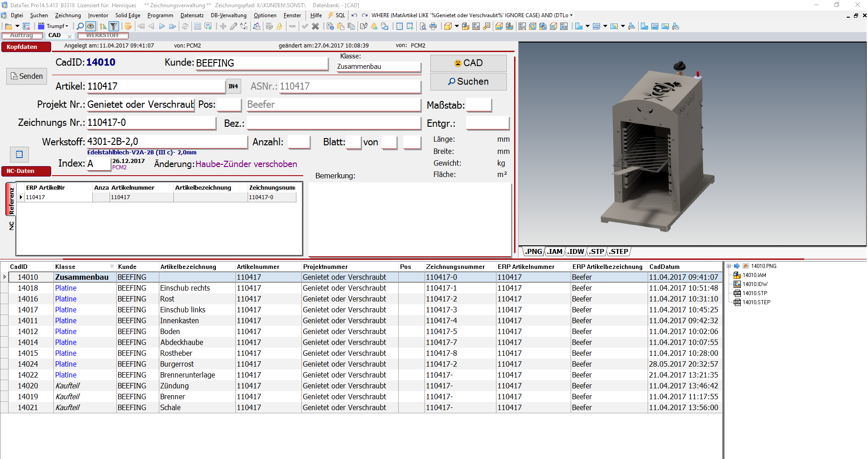
Task: Cancel changes with the X icon
Action: (x=315, y=26)
